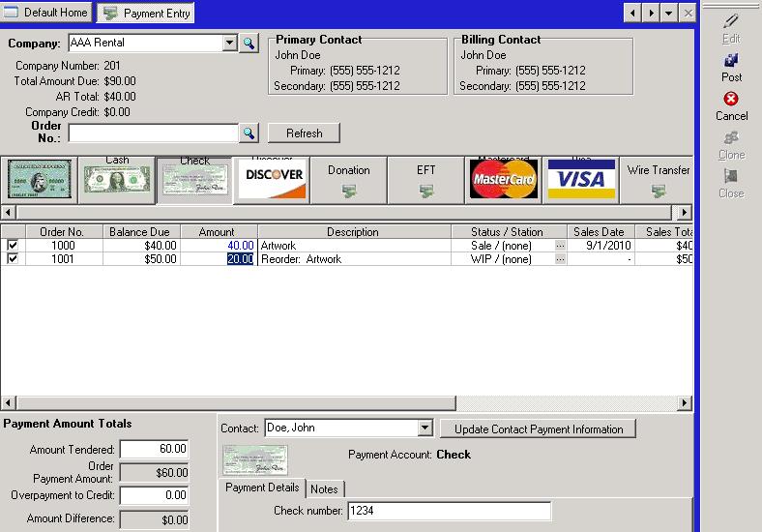This screenshot has height=532, width=762.
Task: Uncheck order 1001 checkbox
Action: click(x=13, y=258)
